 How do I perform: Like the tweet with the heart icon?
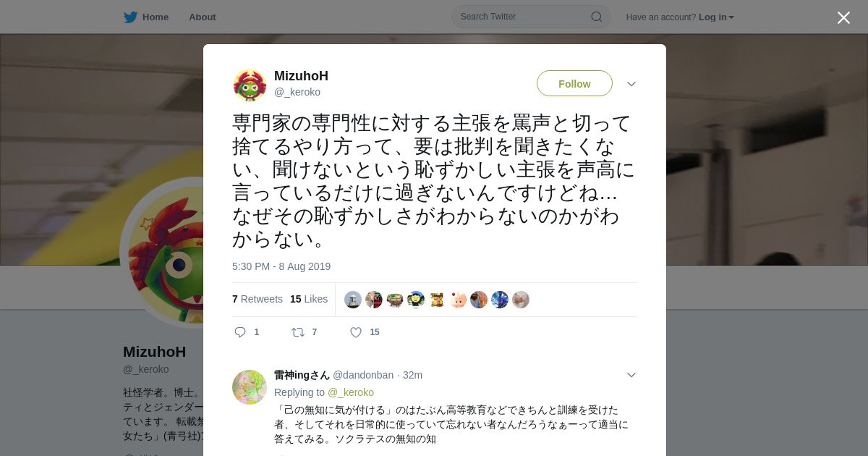(356, 332)
